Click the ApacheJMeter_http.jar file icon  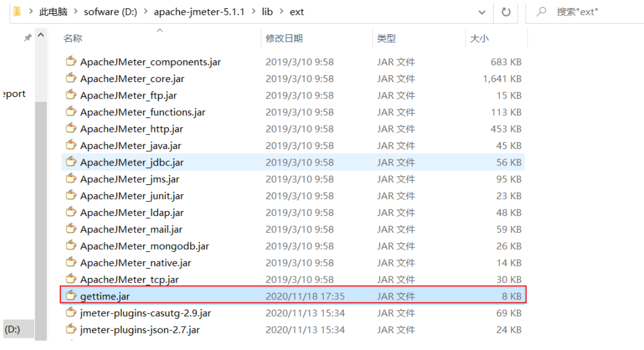71,128
